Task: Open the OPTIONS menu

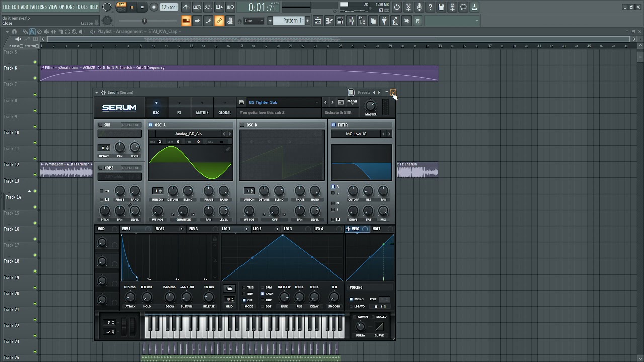Action: click(67, 7)
